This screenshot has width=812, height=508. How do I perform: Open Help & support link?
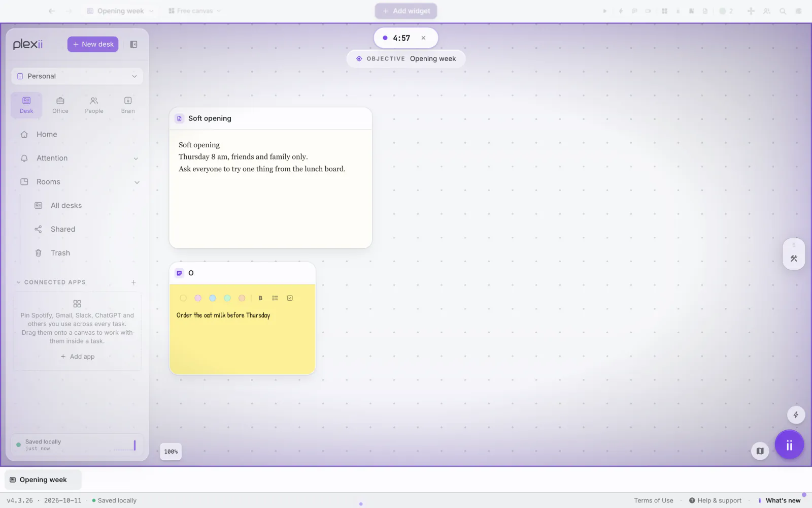(715, 500)
